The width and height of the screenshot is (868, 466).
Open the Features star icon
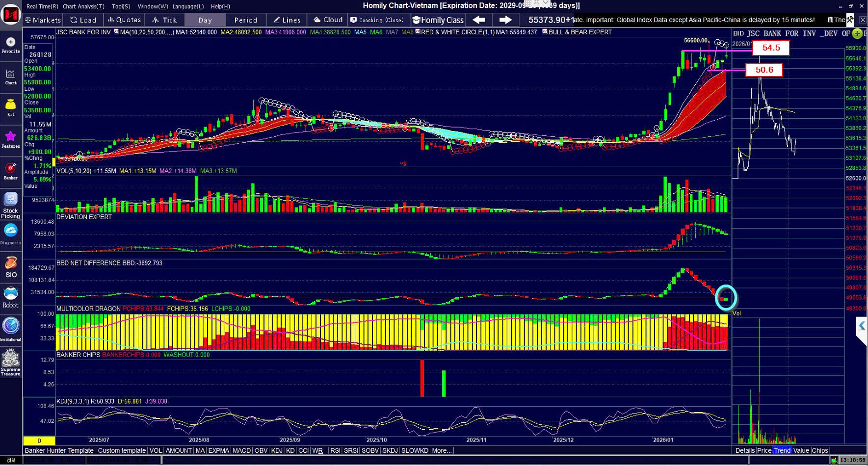click(11, 138)
